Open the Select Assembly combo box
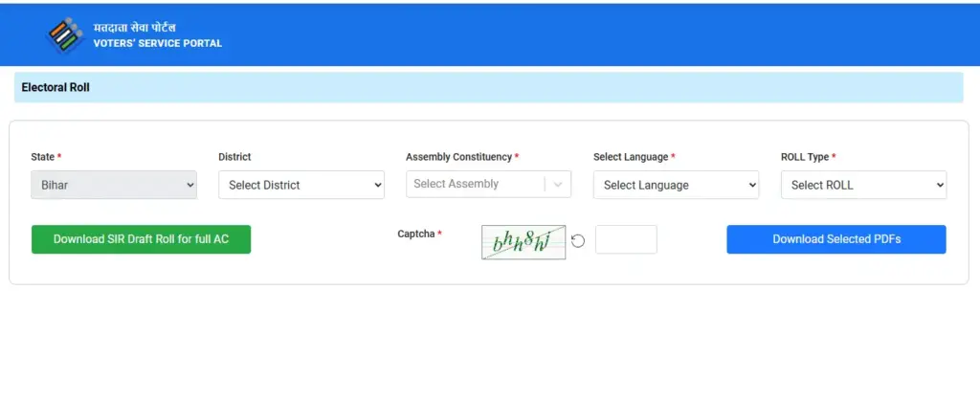This screenshot has width=980, height=402. [x=488, y=185]
